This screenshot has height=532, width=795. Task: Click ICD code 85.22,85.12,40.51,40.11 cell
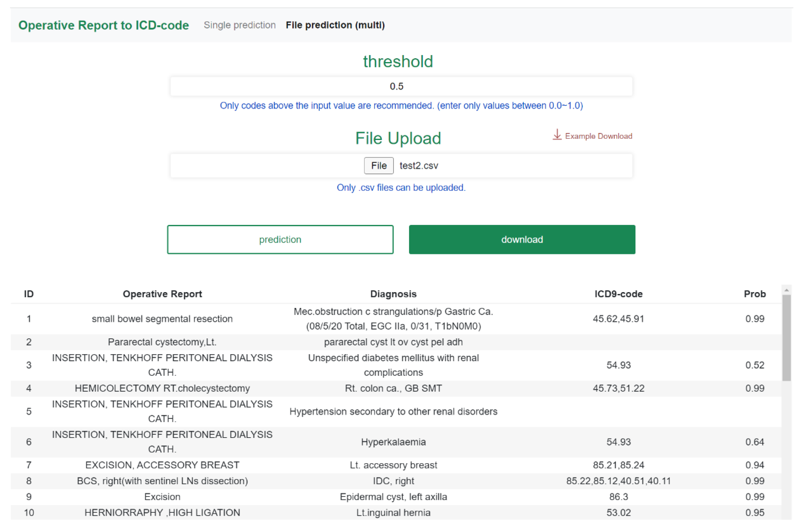click(618, 481)
